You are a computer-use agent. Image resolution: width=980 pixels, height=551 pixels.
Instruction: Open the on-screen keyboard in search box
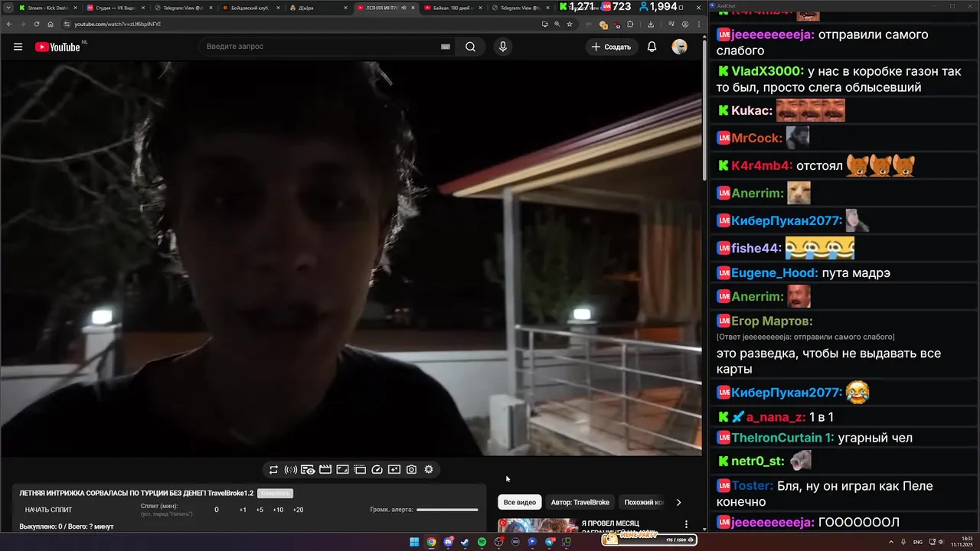pyautogui.click(x=445, y=47)
